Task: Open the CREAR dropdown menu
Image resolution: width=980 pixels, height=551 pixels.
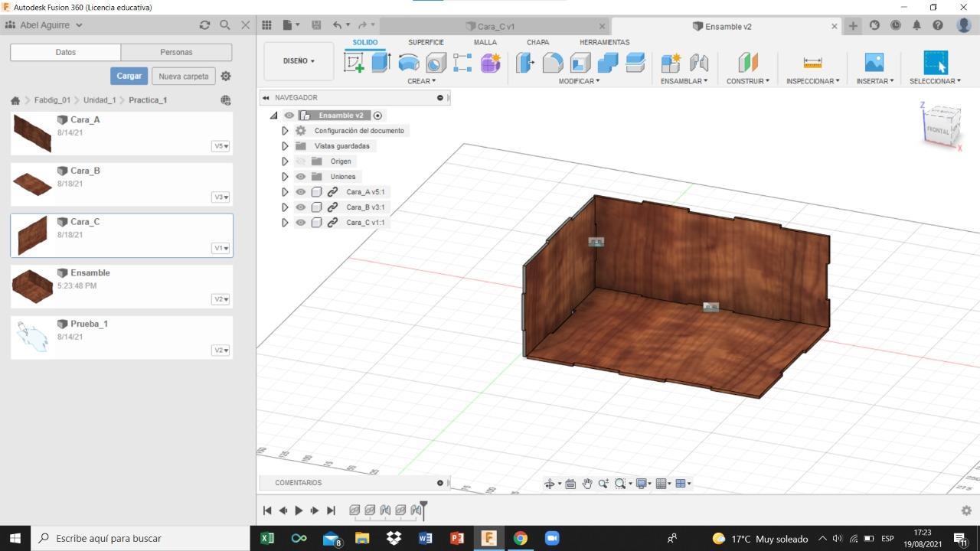Action: (x=421, y=81)
